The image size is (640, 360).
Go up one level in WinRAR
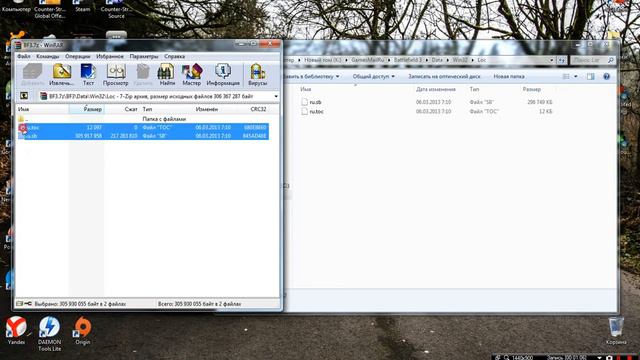[24, 96]
